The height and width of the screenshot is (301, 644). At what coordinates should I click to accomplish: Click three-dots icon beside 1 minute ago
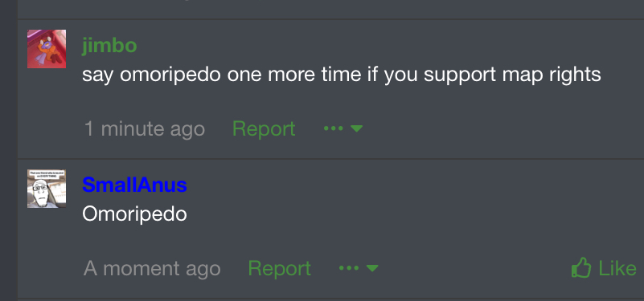click(x=333, y=128)
